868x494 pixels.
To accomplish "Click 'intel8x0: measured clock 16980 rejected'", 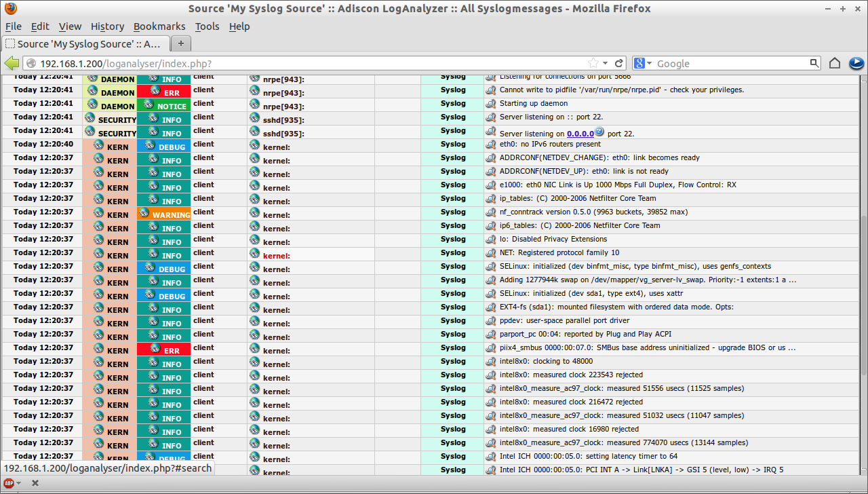I will coord(569,429).
